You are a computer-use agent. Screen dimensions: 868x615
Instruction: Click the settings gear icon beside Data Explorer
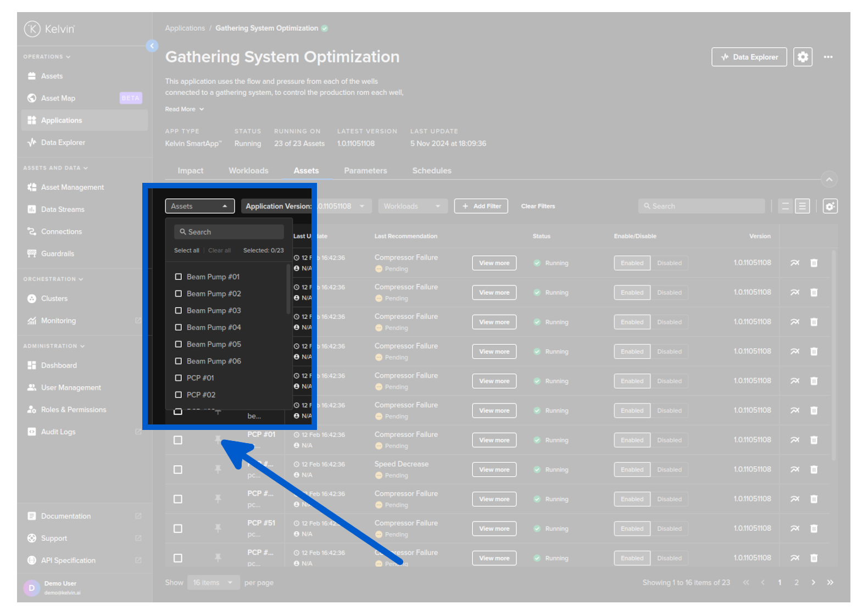tap(803, 57)
